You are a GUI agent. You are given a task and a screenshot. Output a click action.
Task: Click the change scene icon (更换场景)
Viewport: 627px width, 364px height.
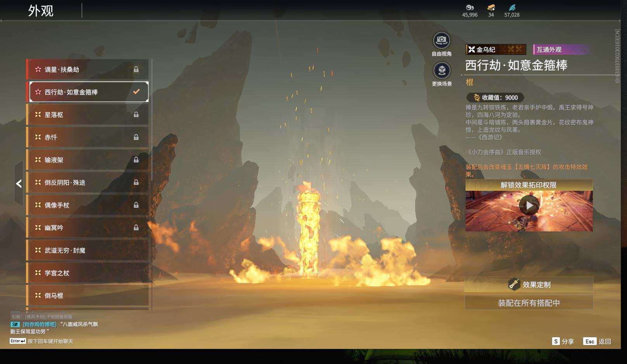pos(442,71)
